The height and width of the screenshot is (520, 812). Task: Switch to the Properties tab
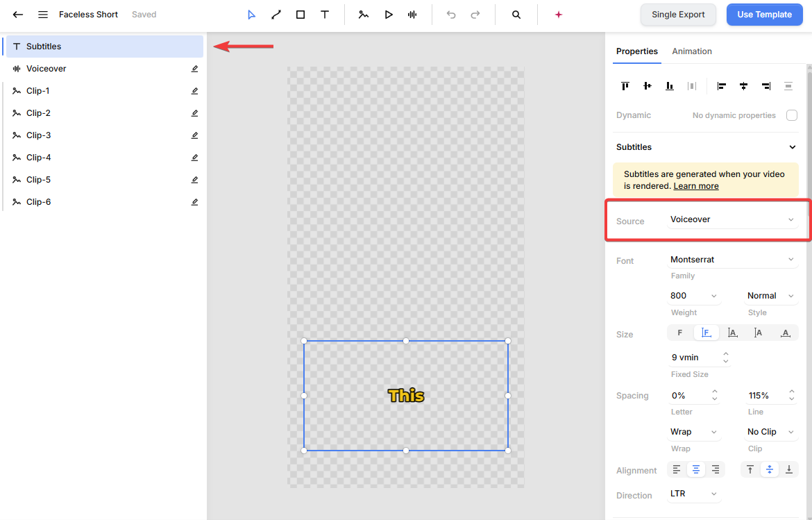(637, 51)
